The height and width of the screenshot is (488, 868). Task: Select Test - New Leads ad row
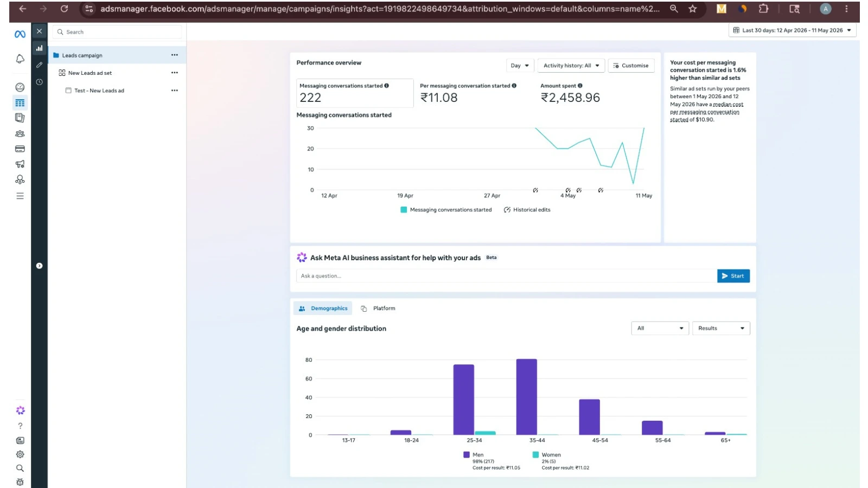pyautogui.click(x=117, y=91)
